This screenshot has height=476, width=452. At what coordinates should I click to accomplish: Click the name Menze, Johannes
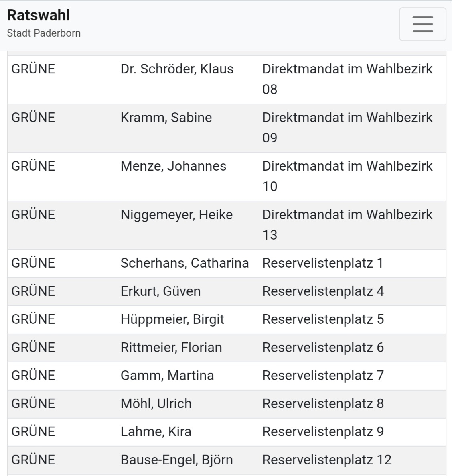click(x=173, y=166)
